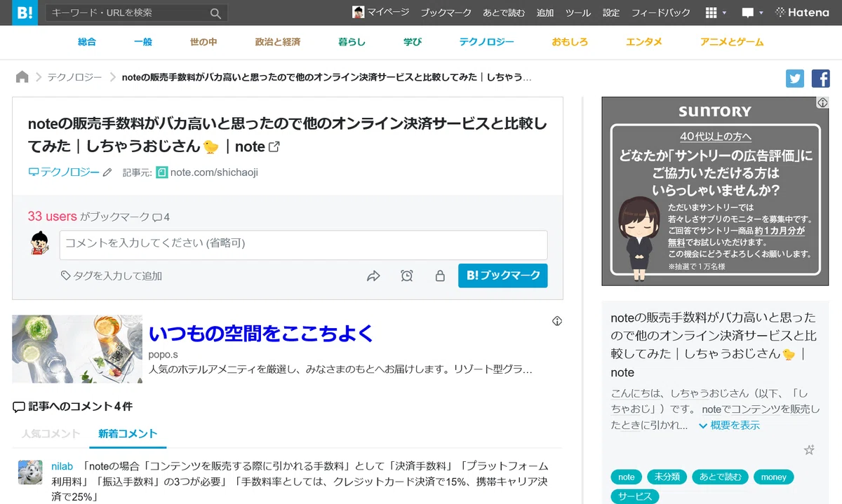Go to 世の中 category tab
Screen dimensions: 842x504
(203, 42)
